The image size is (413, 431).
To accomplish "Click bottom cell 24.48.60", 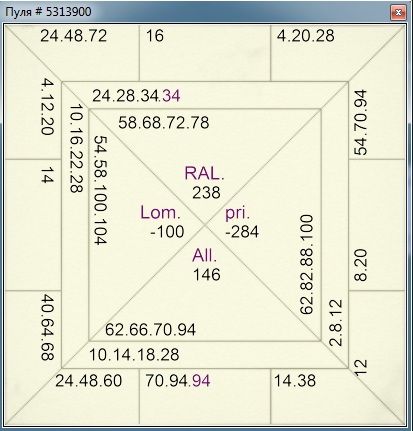I will click(89, 381).
